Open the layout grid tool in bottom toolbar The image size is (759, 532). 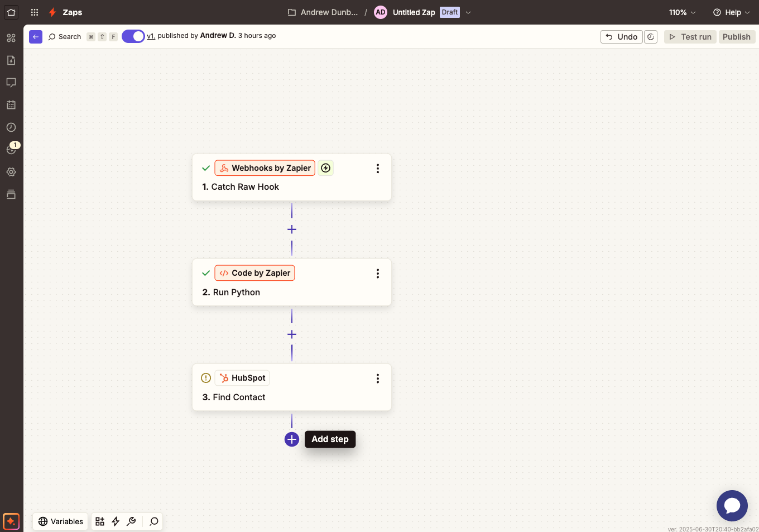(100, 521)
